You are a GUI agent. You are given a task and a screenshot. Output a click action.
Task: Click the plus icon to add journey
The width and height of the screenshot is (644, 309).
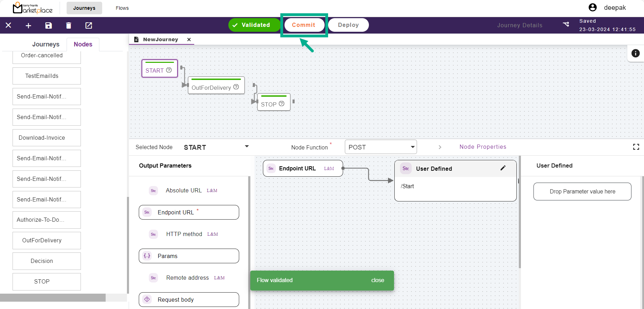29,25
